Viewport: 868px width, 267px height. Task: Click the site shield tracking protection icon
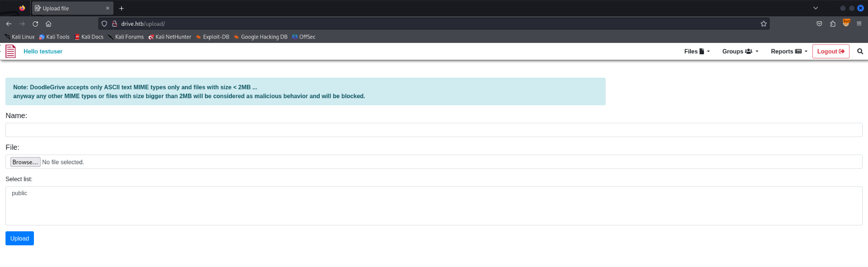[x=104, y=24]
